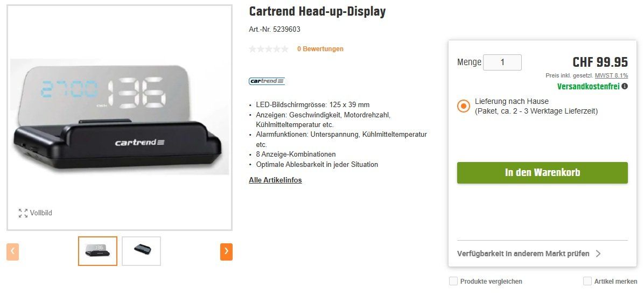Click the chevron next to Verfügbarkeit prüfen
644x295 pixels.
(598, 254)
